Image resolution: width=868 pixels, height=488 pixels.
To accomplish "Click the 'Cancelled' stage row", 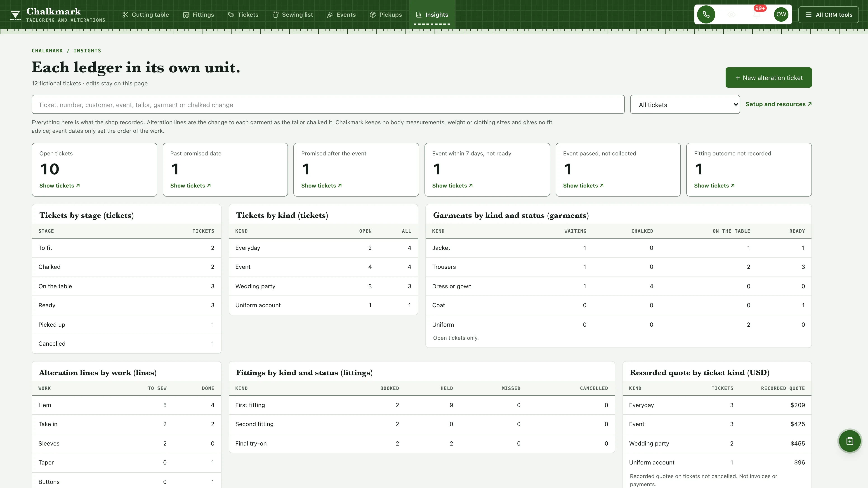I will click(x=126, y=343).
